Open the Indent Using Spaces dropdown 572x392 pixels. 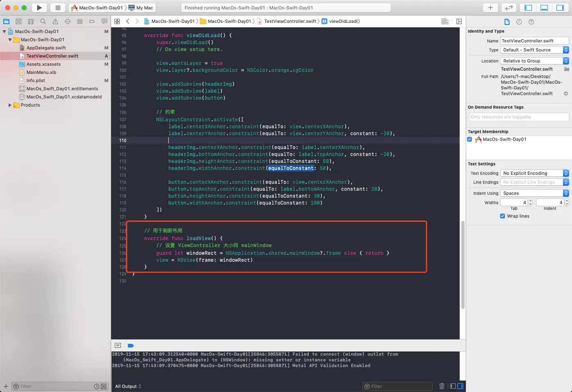(x=534, y=193)
